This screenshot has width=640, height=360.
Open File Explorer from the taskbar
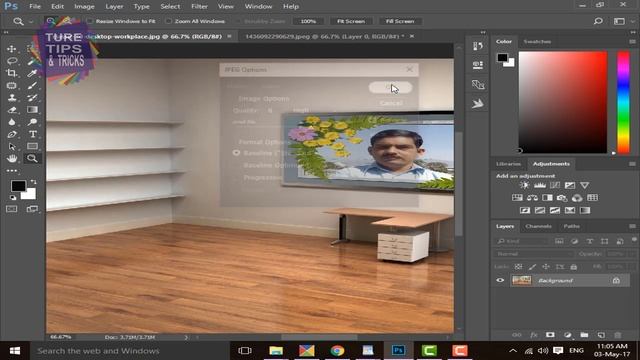(x=276, y=351)
